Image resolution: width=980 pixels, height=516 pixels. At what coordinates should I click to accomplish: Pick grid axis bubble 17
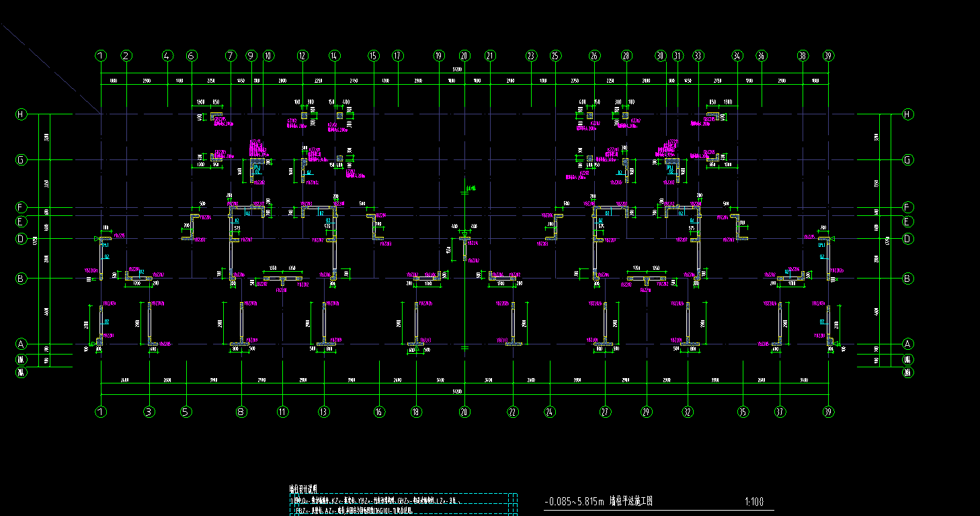pyautogui.click(x=397, y=56)
